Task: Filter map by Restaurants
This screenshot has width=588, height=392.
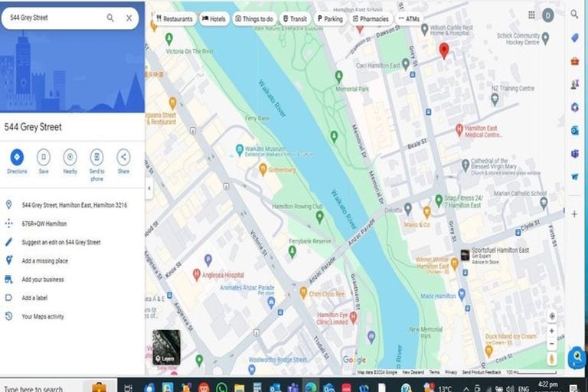Action: tap(174, 18)
